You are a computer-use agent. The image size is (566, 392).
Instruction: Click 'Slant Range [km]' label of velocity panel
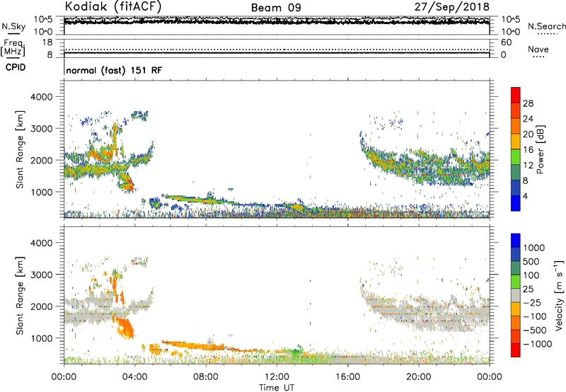(x=20, y=295)
